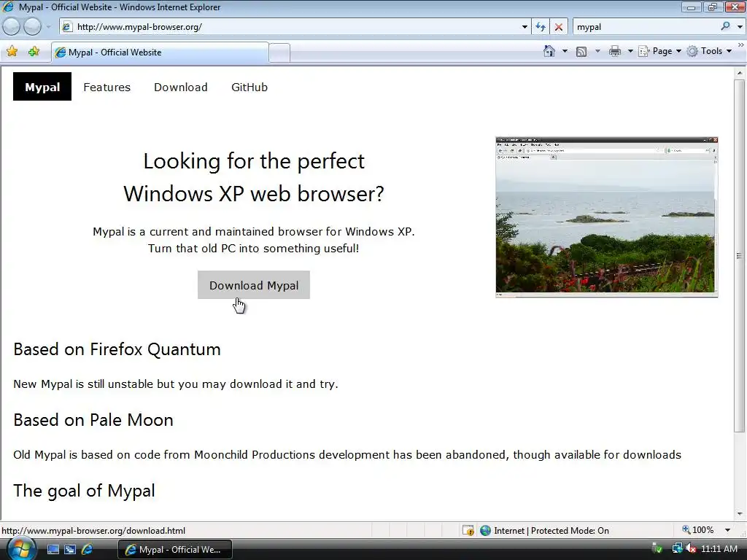Click the scrollbar down arrow
The height and width of the screenshot is (560, 747).
point(740,514)
